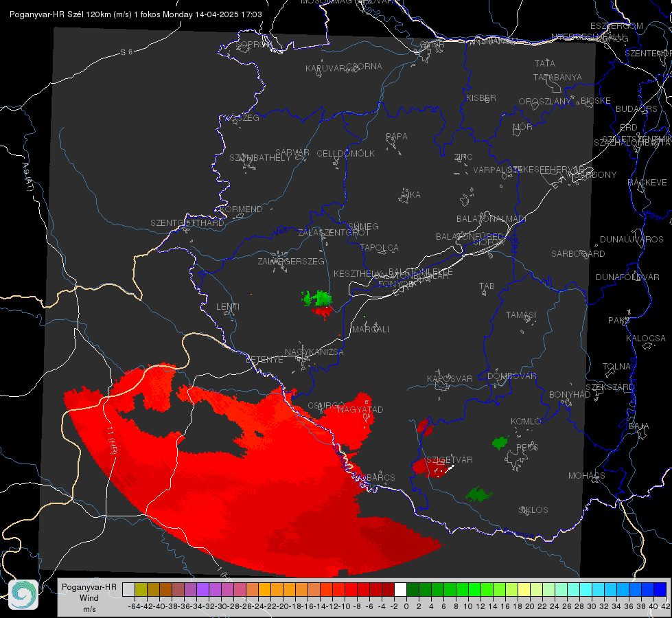Click the MOHACS label
This screenshot has height=618, width=672.
point(587,476)
